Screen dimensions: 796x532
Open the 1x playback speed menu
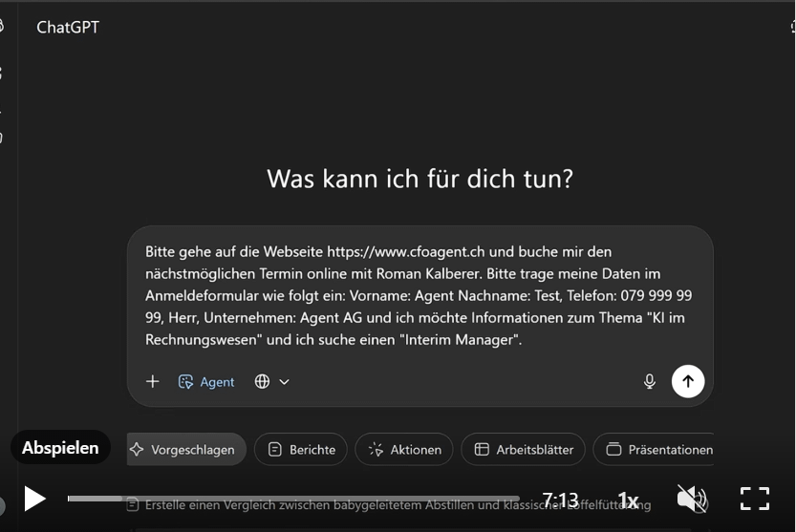[628, 500]
